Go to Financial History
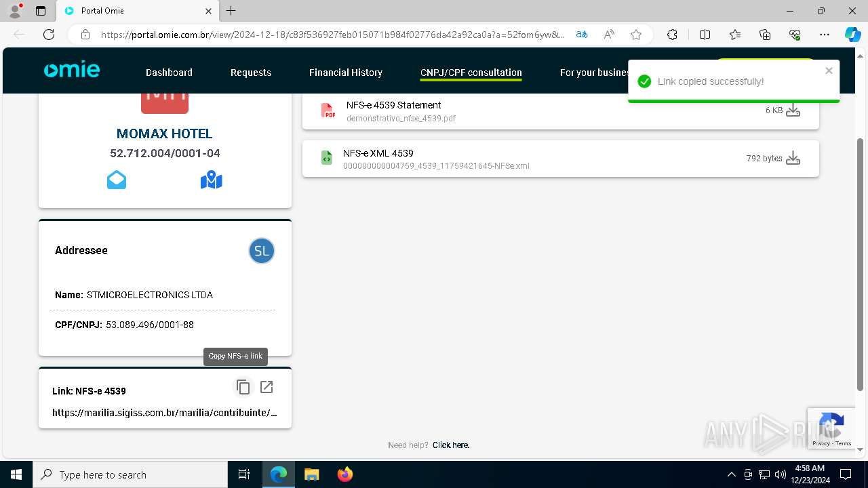 click(346, 73)
